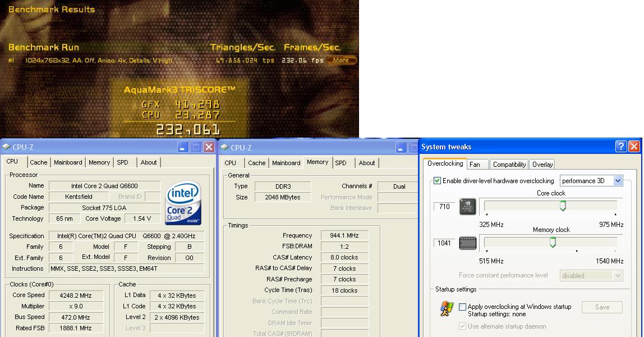Click the memory chip icon beside Memory clock
The height and width of the screenshot is (337, 644).
pos(467,243)
